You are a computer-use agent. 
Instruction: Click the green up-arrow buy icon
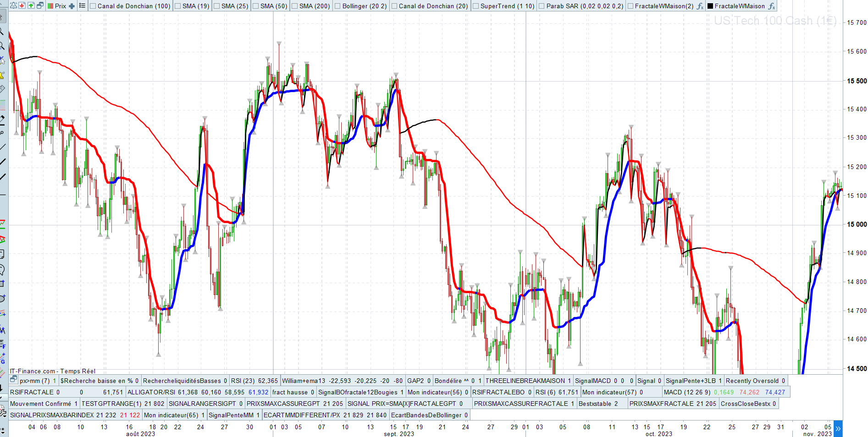point(31,6)
